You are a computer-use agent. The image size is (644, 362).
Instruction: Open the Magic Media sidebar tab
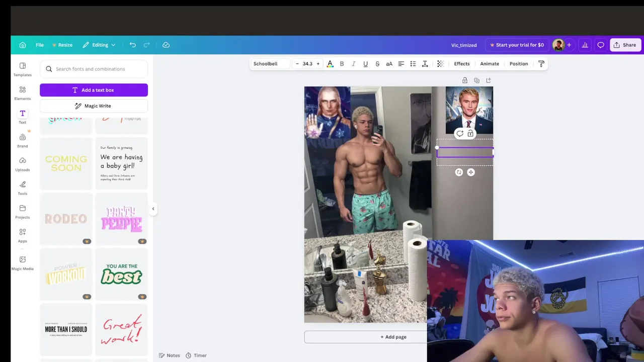pos(23,263)
